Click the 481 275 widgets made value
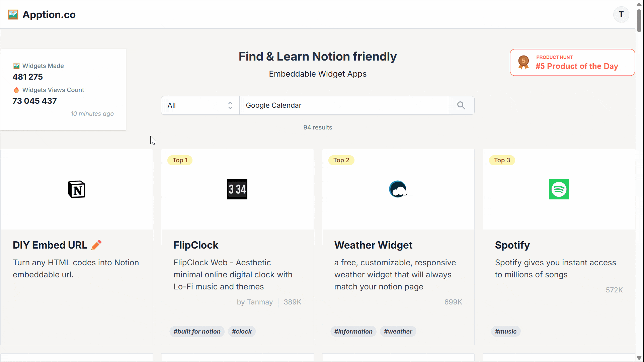 28,77
